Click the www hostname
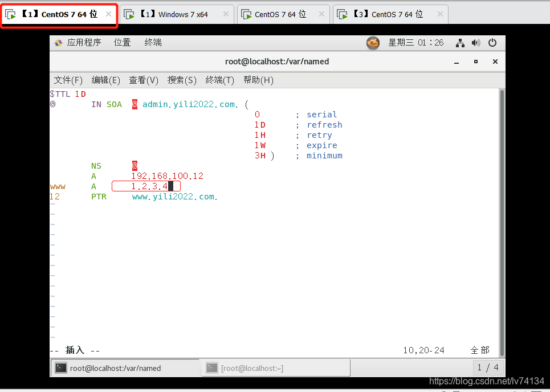550x392 pixels. 58,186
